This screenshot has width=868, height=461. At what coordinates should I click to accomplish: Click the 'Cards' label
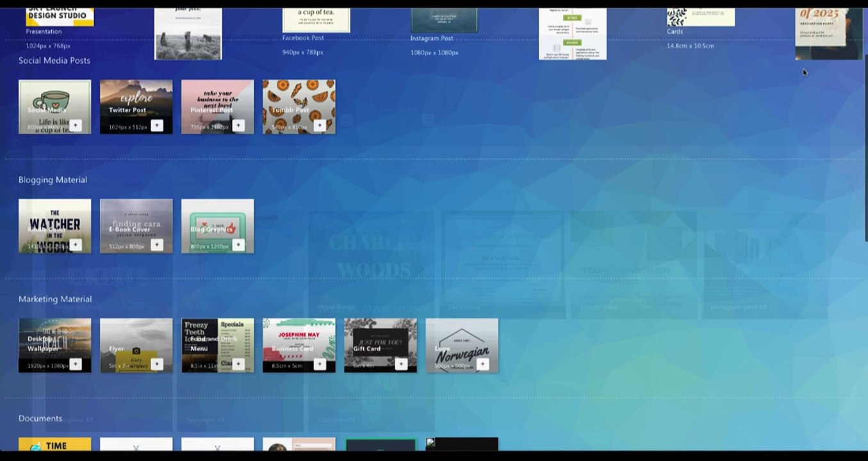pyautogui.click(x=675, y=31)
